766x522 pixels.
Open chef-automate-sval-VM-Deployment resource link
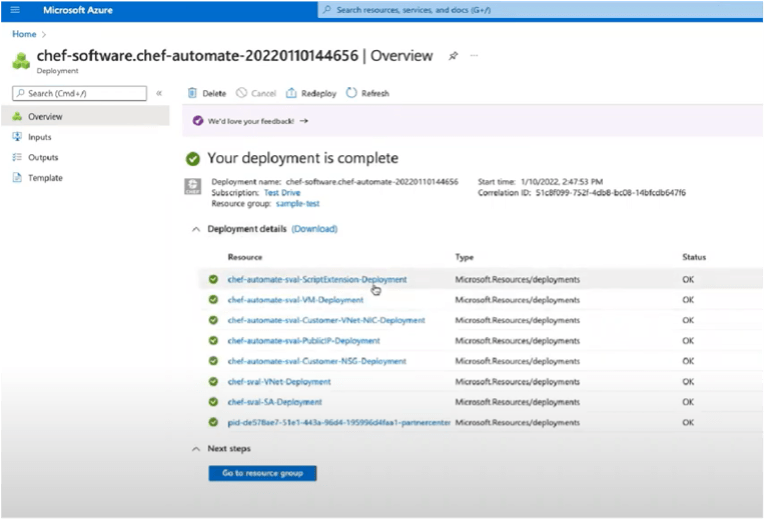pos(295,300)
